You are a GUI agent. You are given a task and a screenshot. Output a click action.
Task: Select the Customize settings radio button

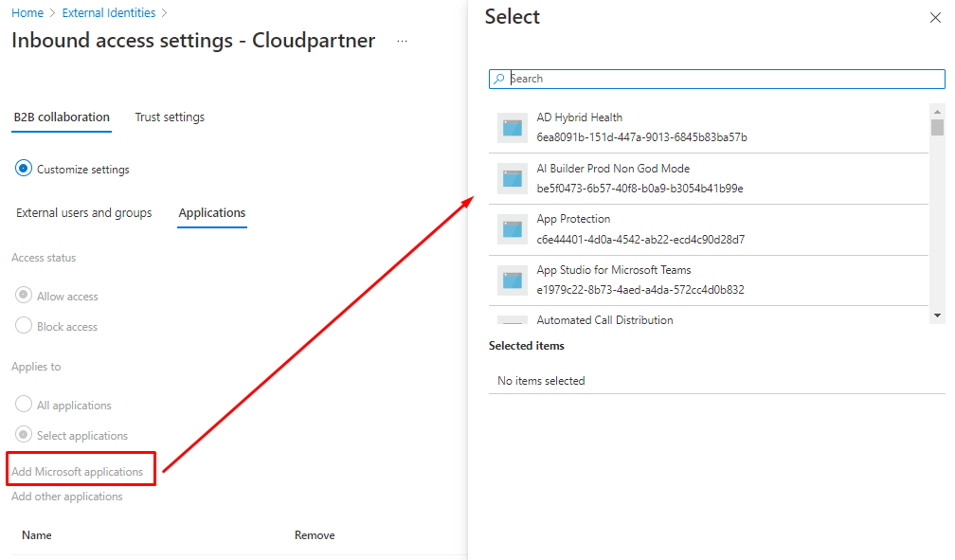(24, 169)
